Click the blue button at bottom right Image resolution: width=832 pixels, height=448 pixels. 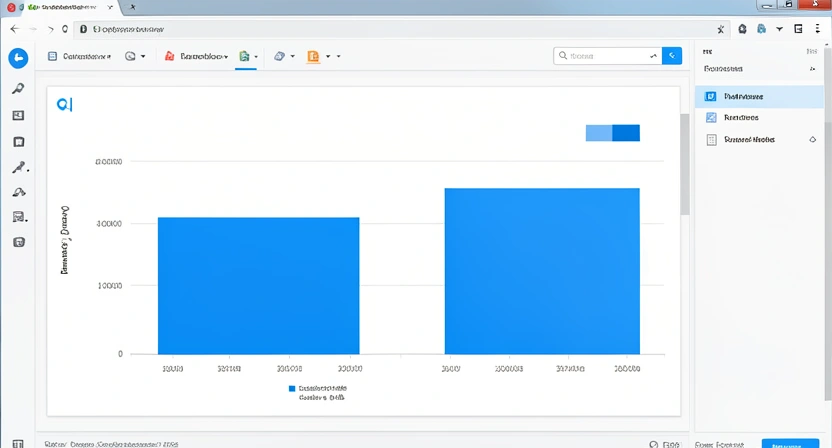pos(795,443)
